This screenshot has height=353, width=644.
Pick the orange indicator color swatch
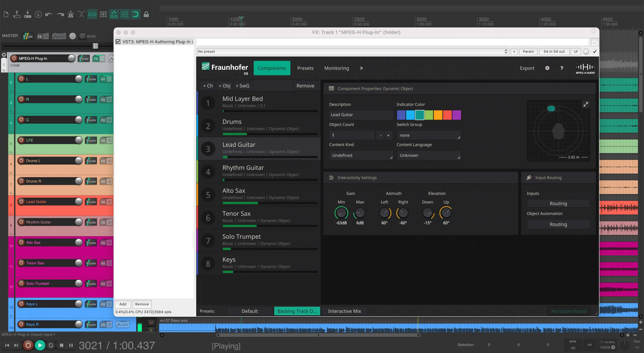tap(438, 115)
